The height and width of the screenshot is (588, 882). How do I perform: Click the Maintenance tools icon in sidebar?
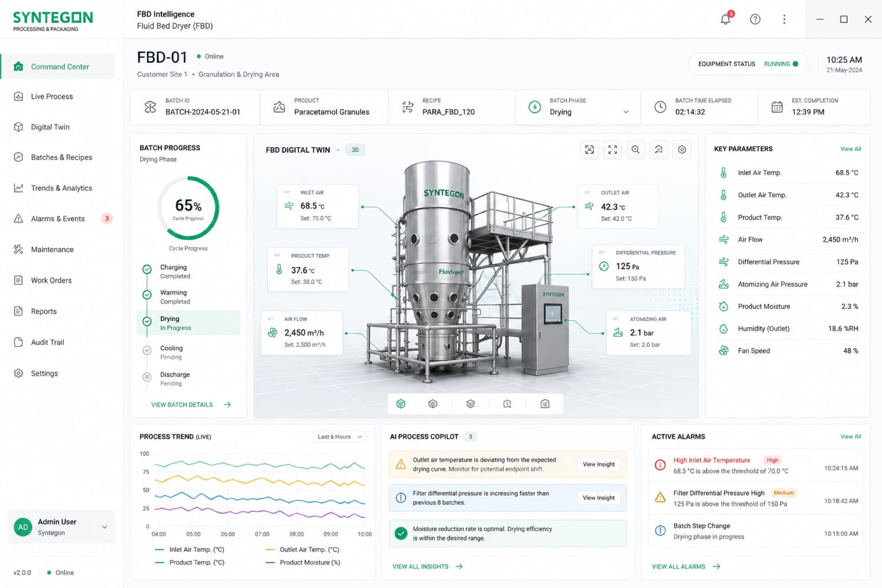coord(19,249)
